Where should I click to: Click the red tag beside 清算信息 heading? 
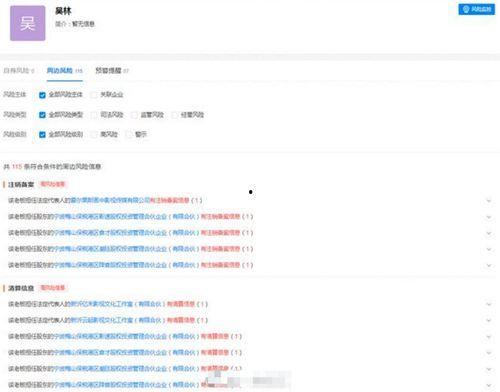tap(53, 288)
